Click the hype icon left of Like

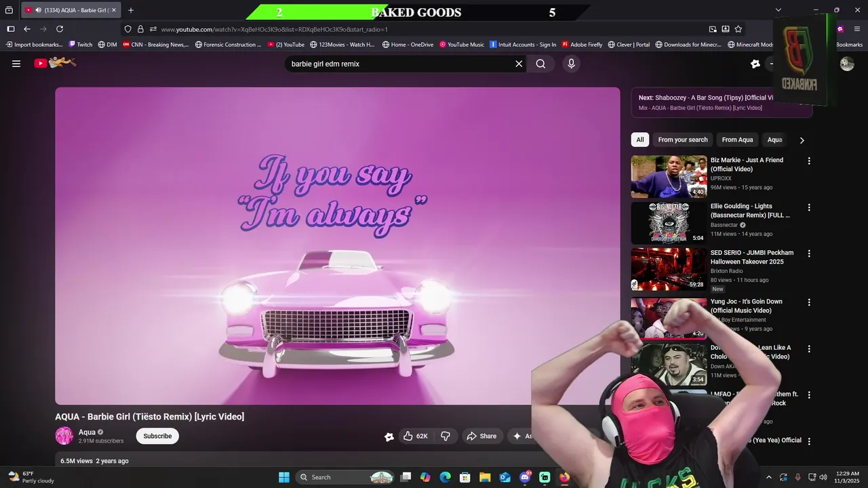point(389,436)
